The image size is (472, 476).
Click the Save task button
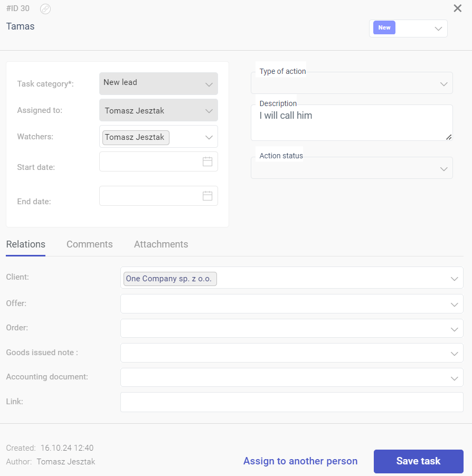[419, 461]
